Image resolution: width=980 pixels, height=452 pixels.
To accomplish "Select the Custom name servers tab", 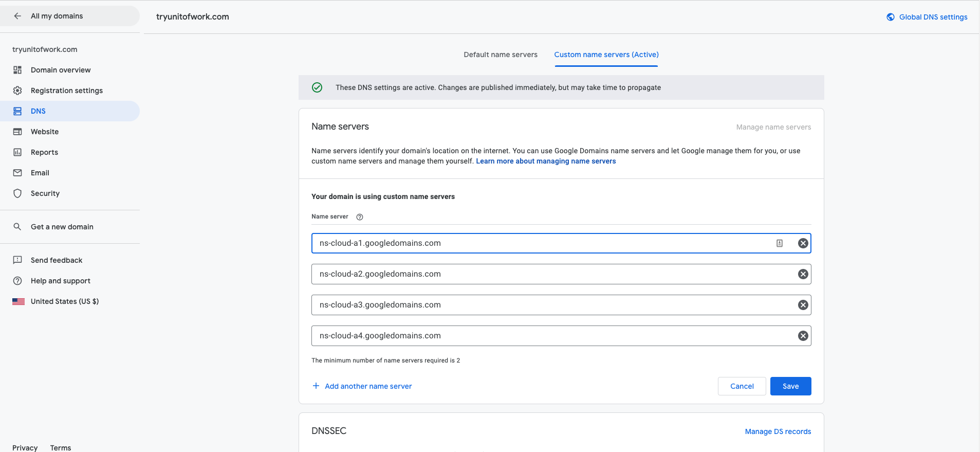I will pos(606,55).
